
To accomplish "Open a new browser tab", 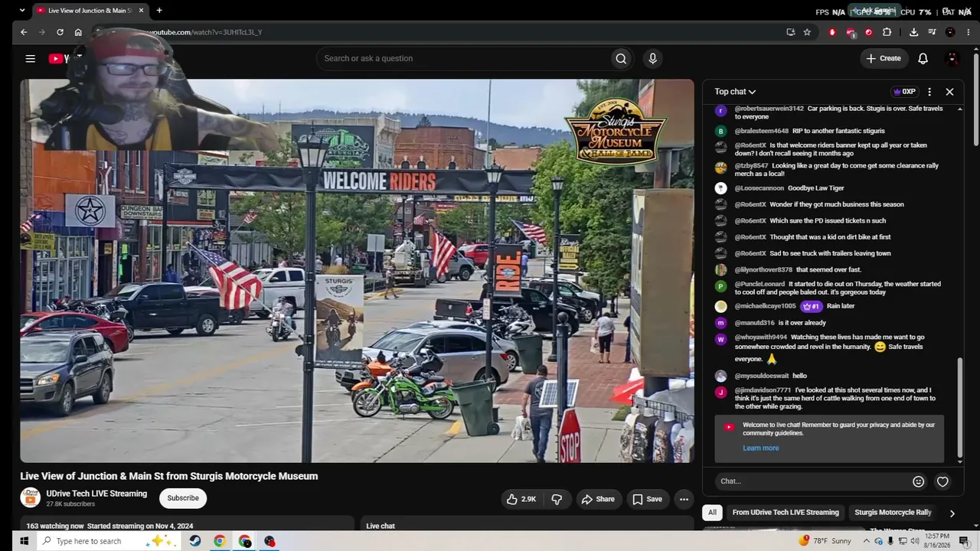I will click(159, 11).
